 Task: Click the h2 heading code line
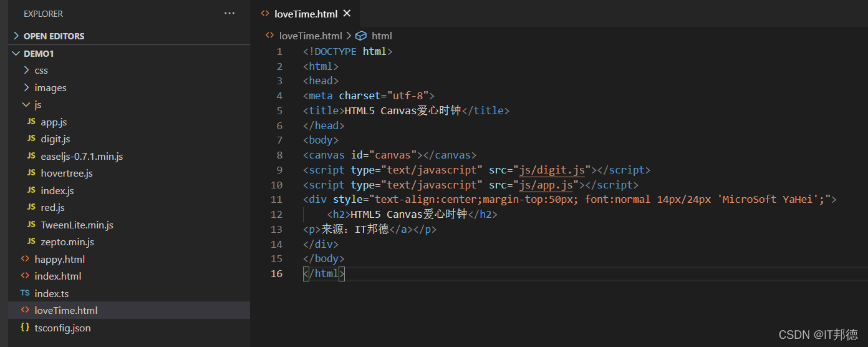(x=412, y=214)
